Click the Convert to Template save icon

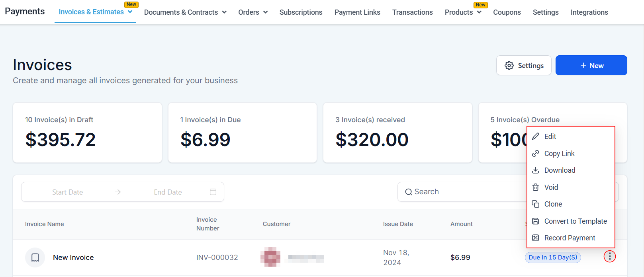536,221
